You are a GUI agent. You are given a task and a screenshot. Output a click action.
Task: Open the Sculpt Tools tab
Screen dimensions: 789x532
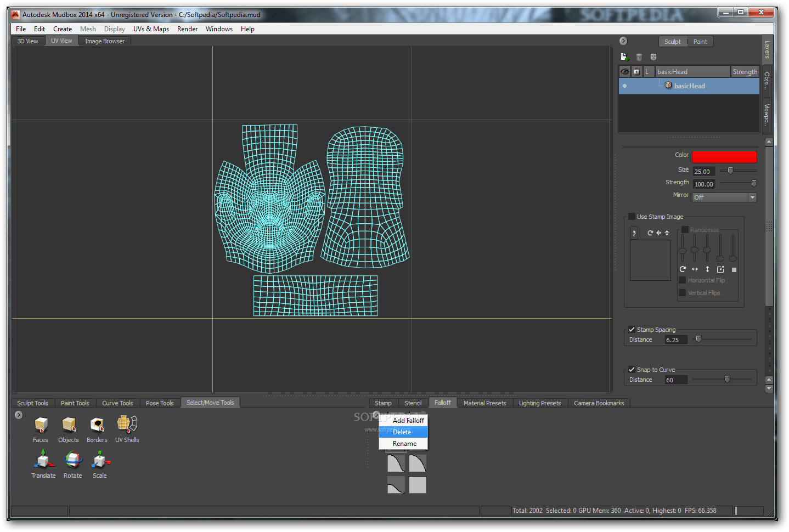pos(33,403)
